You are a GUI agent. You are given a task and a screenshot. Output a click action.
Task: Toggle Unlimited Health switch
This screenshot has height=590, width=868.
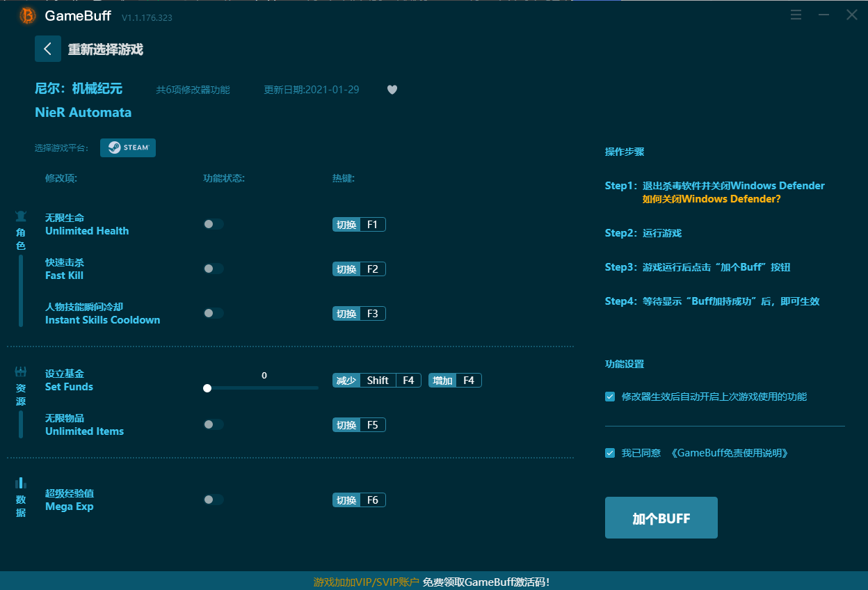click(213, 224)
